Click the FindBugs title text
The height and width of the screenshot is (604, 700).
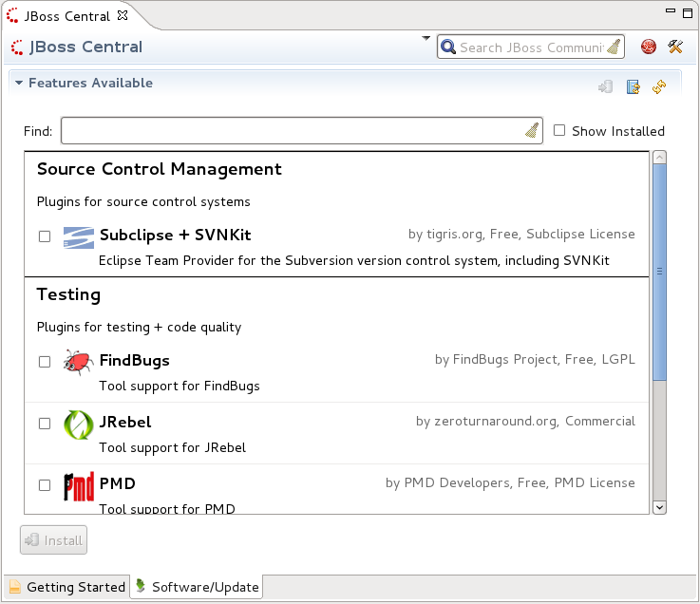134,360
